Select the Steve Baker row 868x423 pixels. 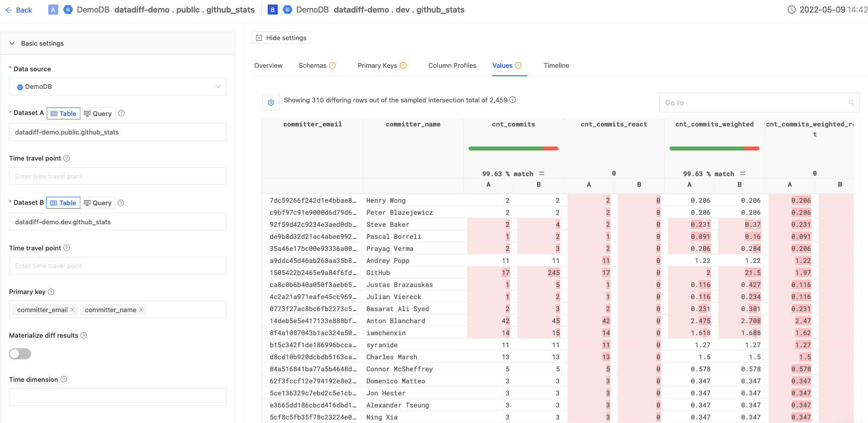[558, 224]
